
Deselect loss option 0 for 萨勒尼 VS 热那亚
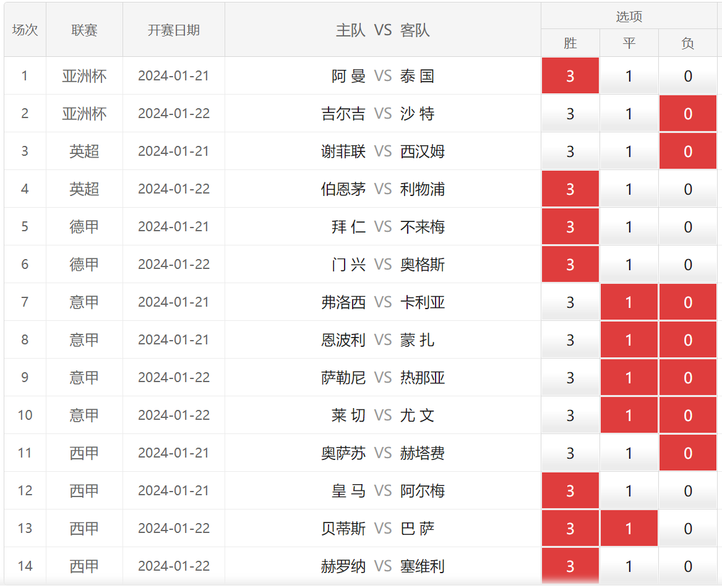pos(688,377)
